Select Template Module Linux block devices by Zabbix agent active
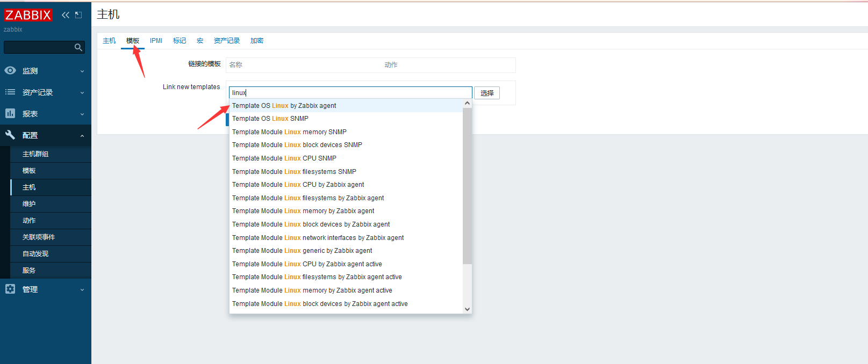This screenshot has height=364, width=868. pos(346,304)
